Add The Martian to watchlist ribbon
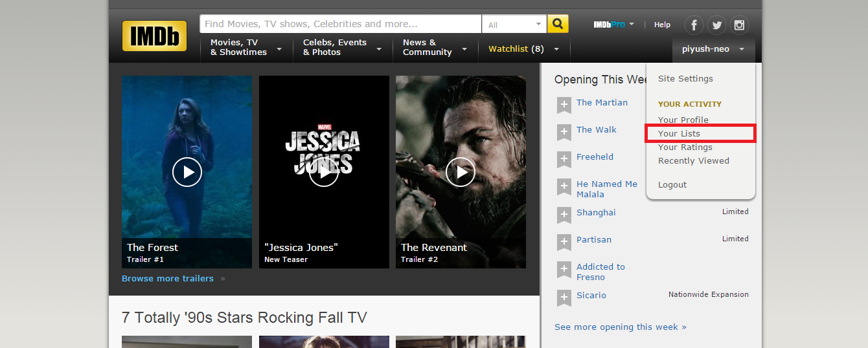Image resolution: width=868 pixels, height=348 pixels. point(564,105)
